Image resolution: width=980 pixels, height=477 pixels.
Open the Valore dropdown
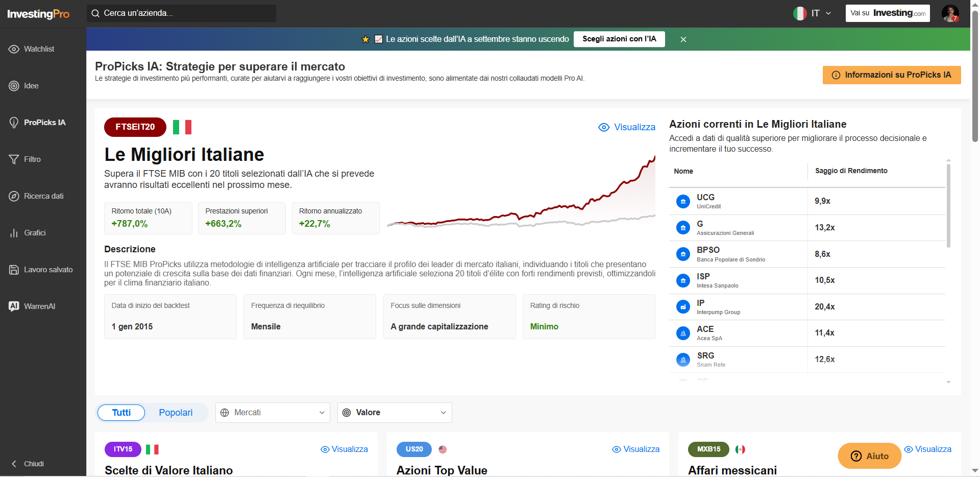coord(395,413)
